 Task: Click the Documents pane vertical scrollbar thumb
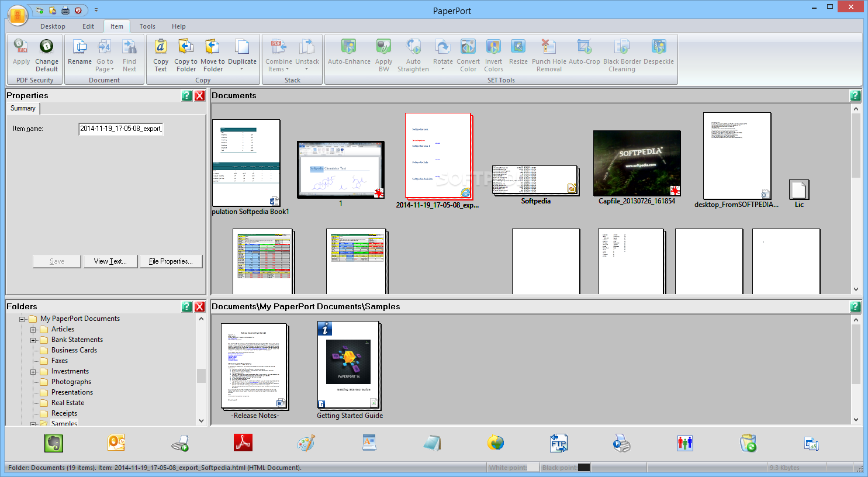point(856,145)
